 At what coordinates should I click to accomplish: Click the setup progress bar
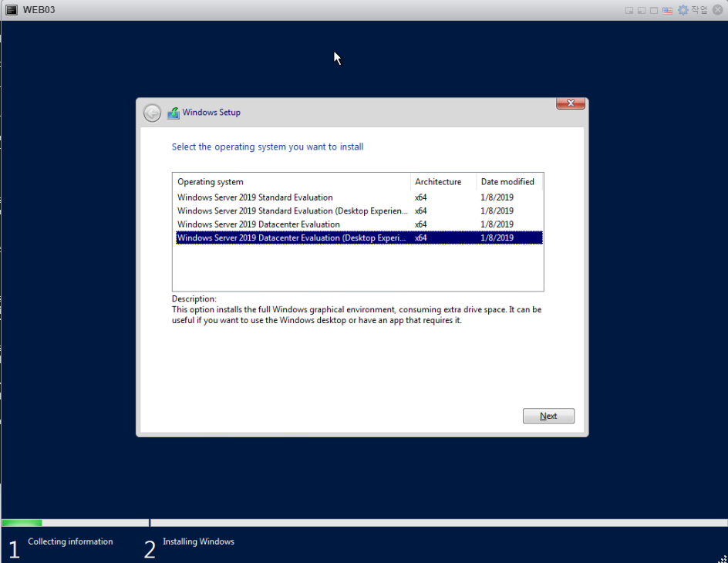[364, 523]
